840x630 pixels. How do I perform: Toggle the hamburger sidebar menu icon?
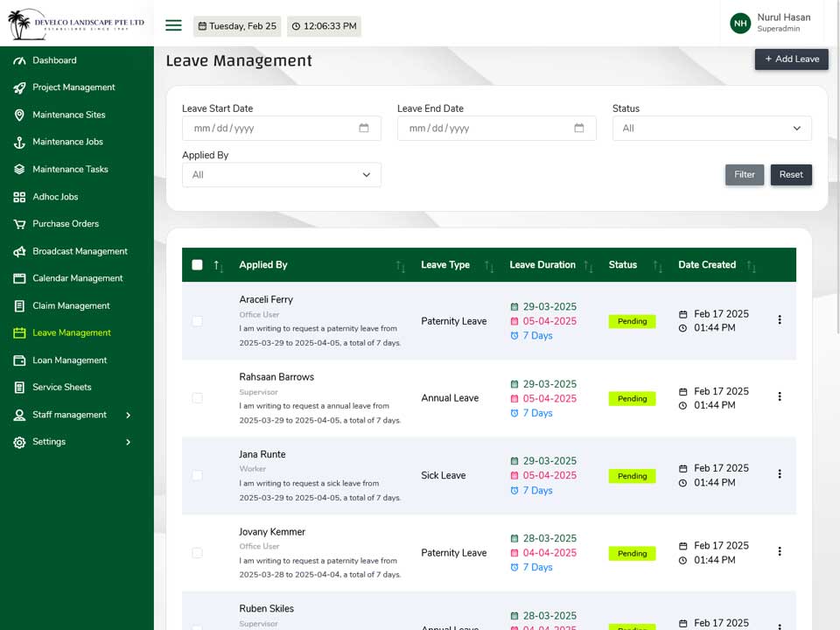point(173,25)
